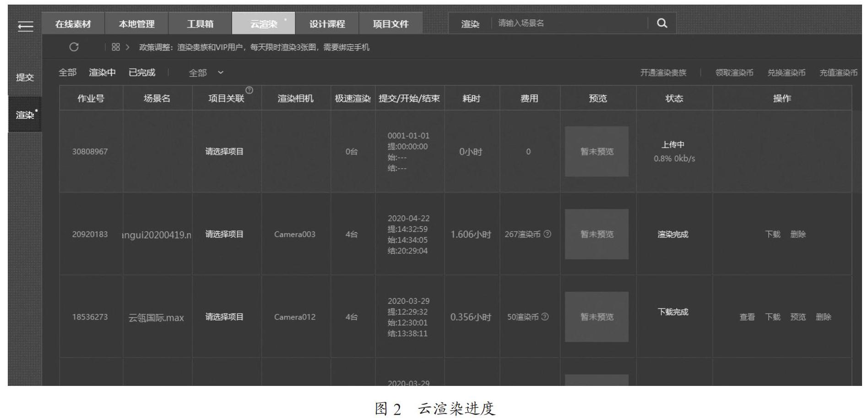Click 删除 for job 20920183
Screen dimensions: 868x418
[798, 234]
